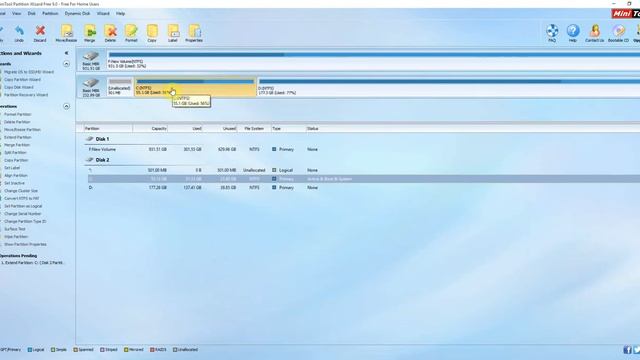Collapse the Operations section chevron
This screenshot has width=640, height=360.
[67, 107]
